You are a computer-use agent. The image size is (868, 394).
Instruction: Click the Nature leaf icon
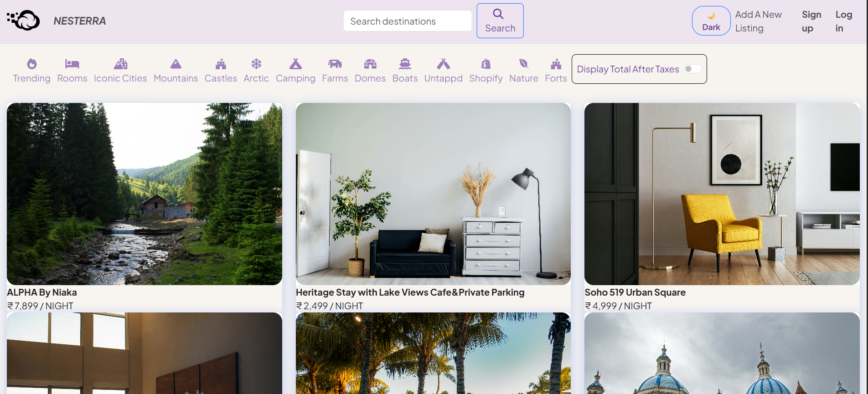(524, 64)
